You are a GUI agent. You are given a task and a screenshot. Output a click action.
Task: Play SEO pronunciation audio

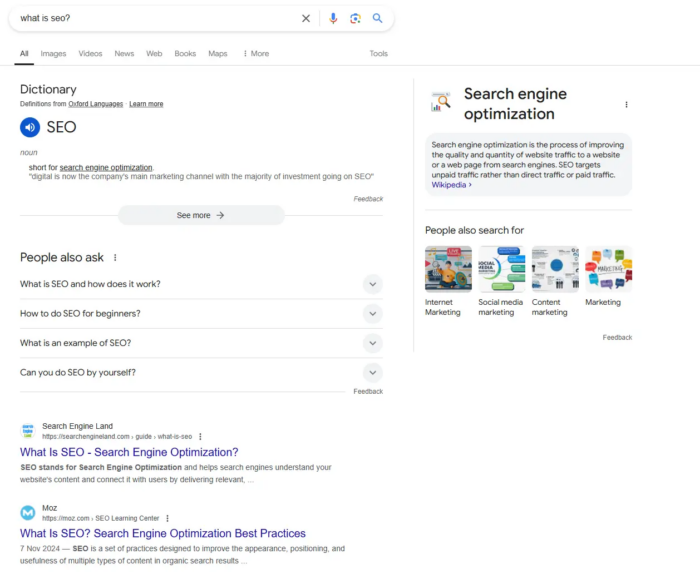[x=30, y=127]
